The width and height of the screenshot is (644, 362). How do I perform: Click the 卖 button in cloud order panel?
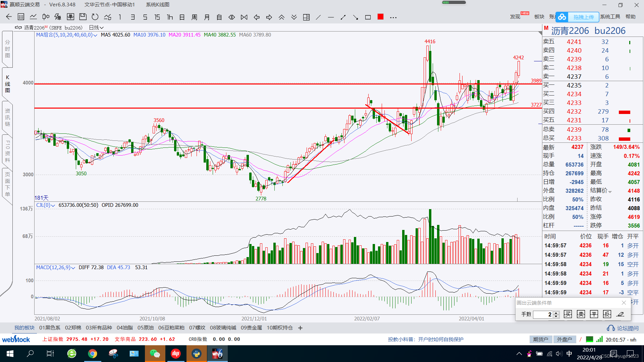(581, 314)
